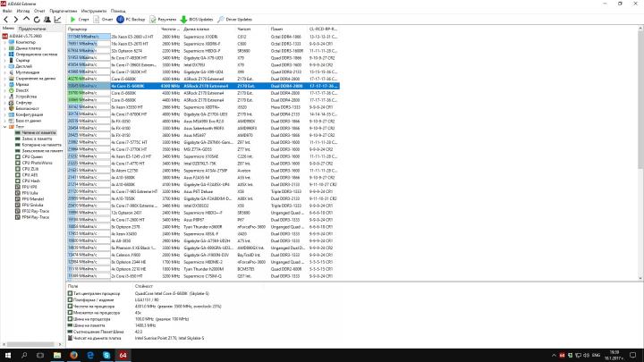Viewport: 644px width, 362px height.
Task: Open the Инструменти menu
Action: tap(94, 11)
